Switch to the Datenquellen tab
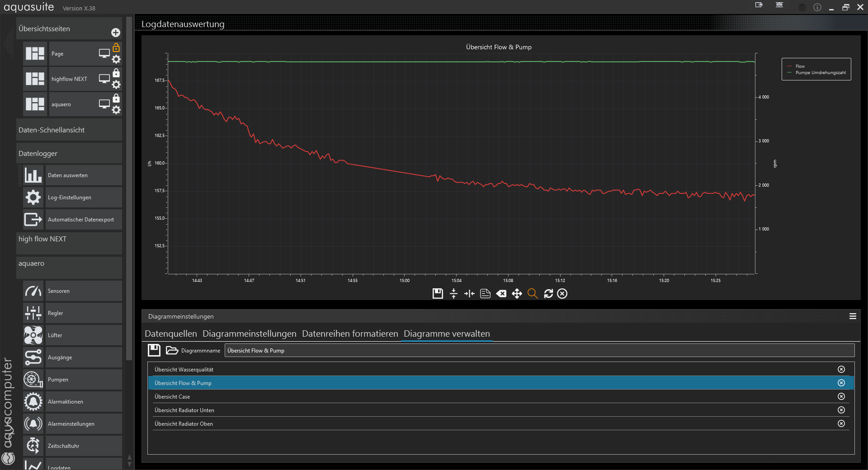The width and height of the screenshot is (868, 470). click(170, 334)
